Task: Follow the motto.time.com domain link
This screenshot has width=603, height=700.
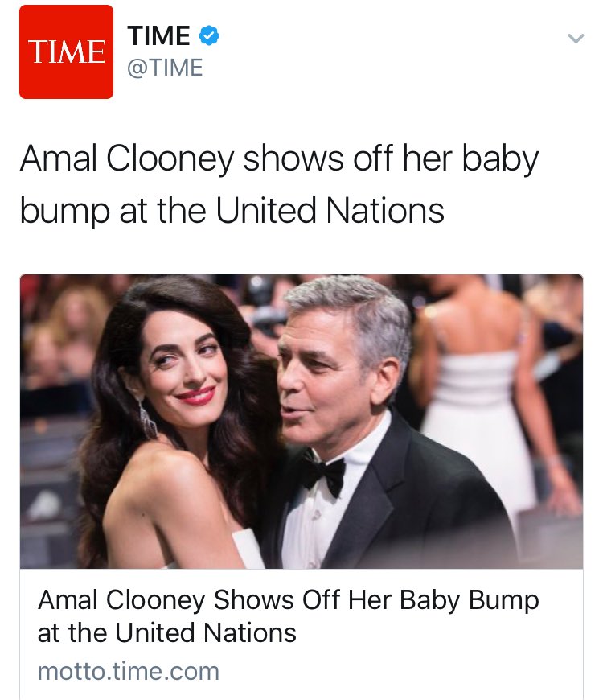Action: point(129,671)
